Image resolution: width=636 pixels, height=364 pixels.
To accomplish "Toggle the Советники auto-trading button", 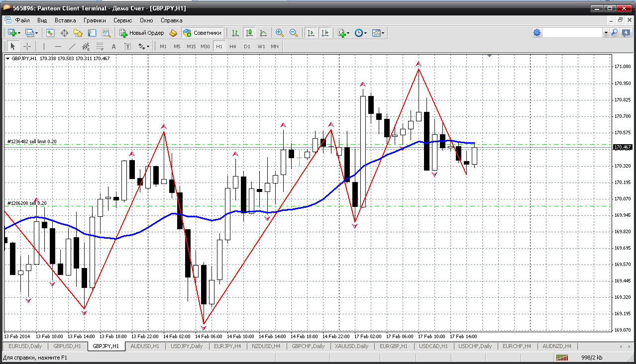I will click(202, 33).
